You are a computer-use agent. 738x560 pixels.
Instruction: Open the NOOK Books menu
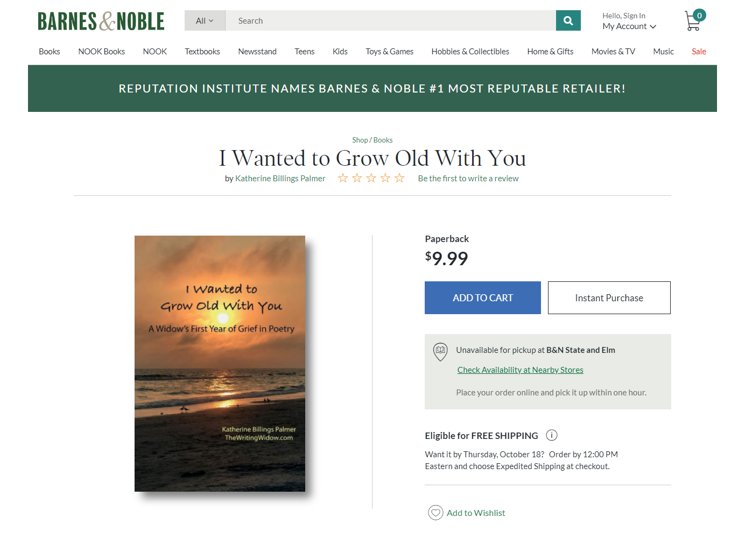coord(102,52)
